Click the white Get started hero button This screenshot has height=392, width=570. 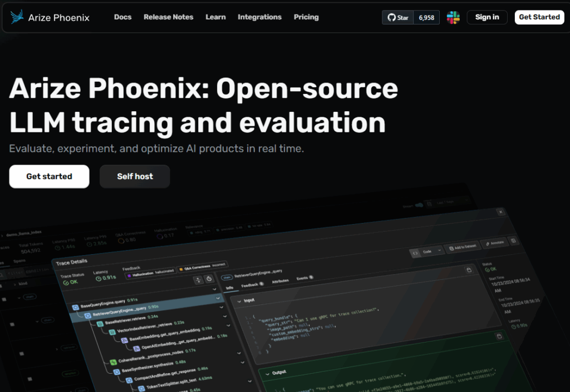(x=49, y=176)
